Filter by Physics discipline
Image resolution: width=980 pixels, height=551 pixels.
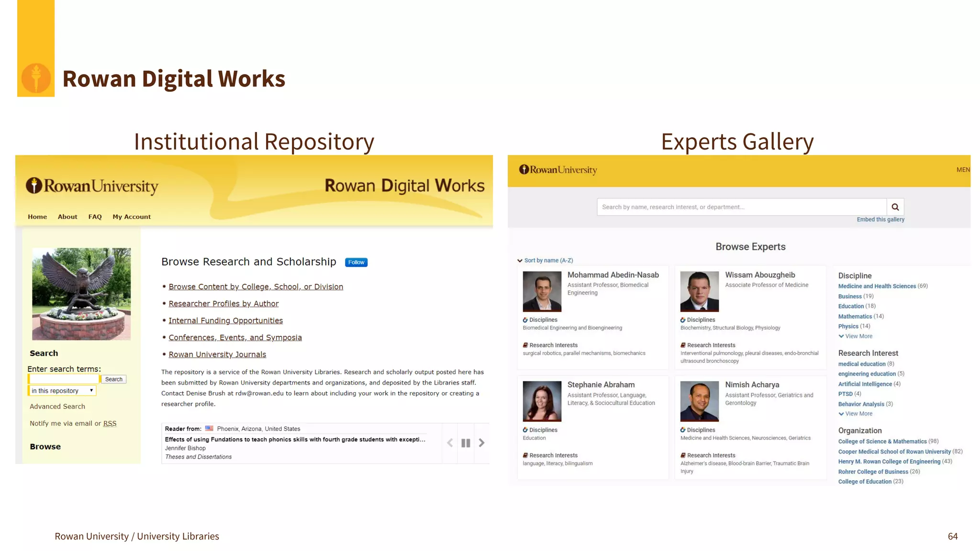pyautogui.click(x=848, y=326)
